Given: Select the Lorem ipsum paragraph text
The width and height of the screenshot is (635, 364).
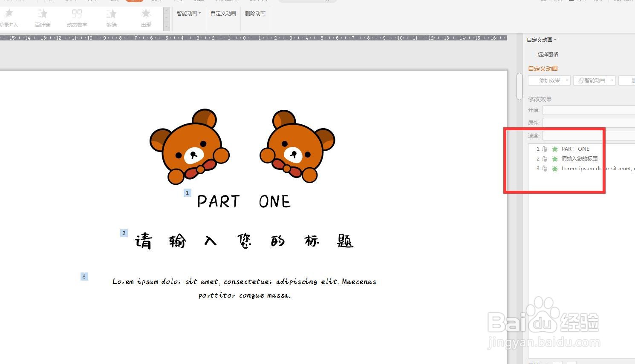Looking at the screenshot, I should click(244, 288).
